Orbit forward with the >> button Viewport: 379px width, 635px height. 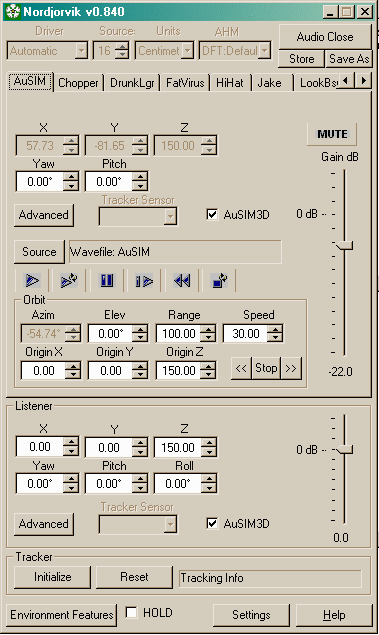click(291, 369)
